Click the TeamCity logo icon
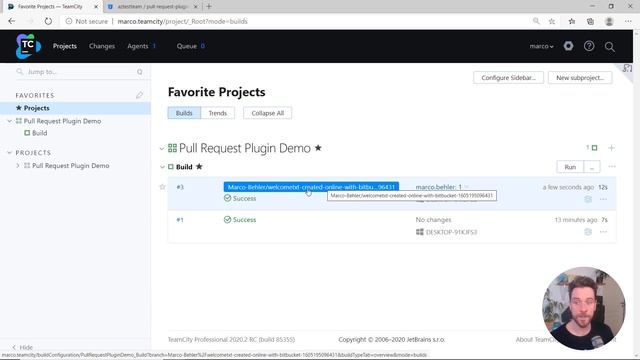The image size is (640, 360). click(x=28, y=46)
